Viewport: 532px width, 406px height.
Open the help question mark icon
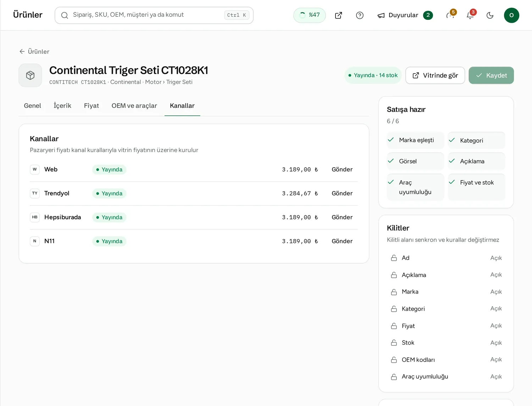coord(360,15)
